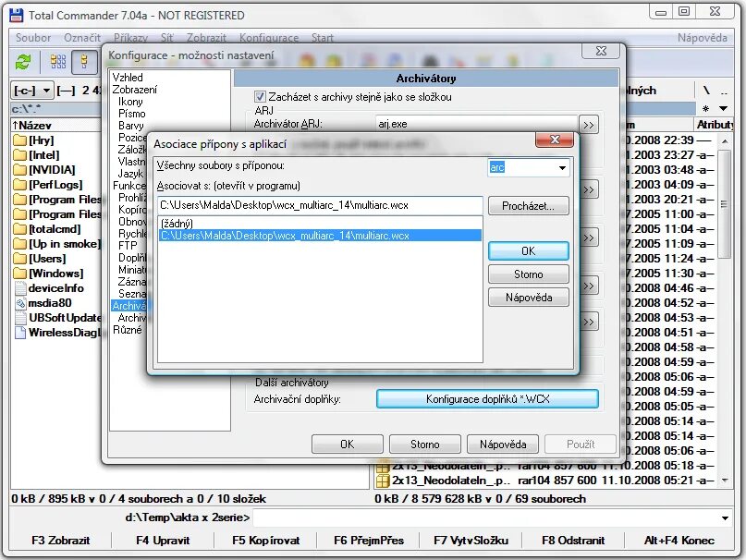Click the arj.exe archiver field

(x=476, y=124)
